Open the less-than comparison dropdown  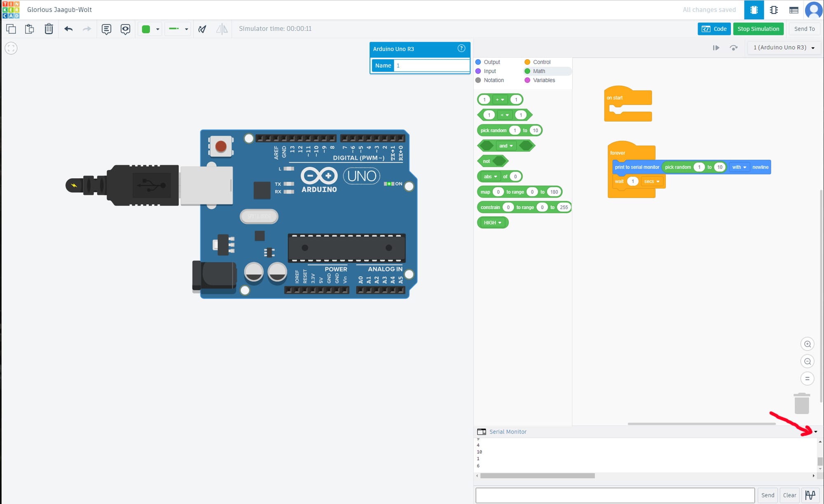(505, 115)
